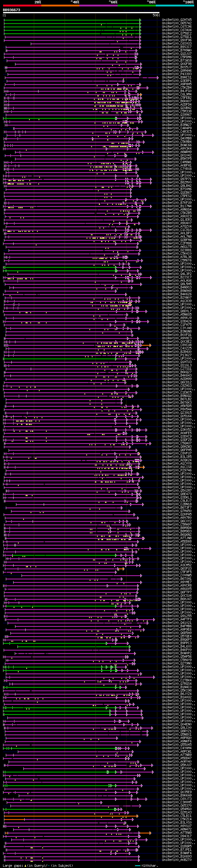Select hit label UniRef100_C6TAU4
The width and height of the screenshot is (197, 868).
pyautogui.click(x=177, y=30)
